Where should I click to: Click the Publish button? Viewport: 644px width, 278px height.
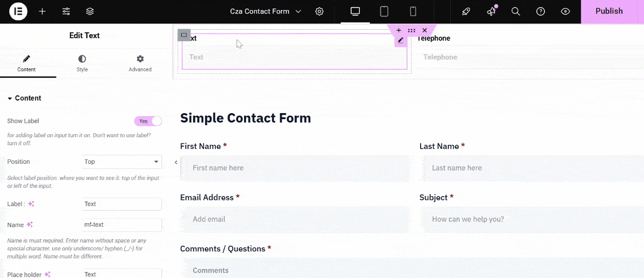click(x=609, y=12)
